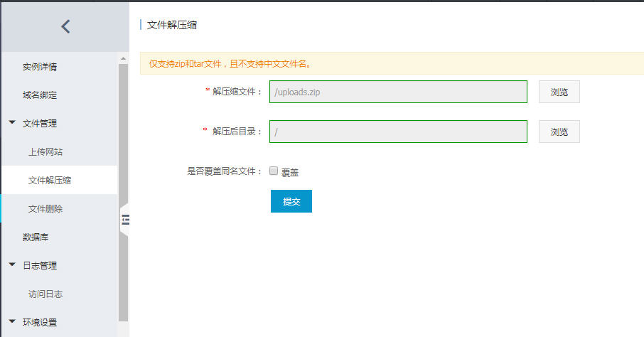This screenshot has width=644, height=337.
Task: Browse for the 解压缩文件 zip file
Action: pos(559,92)
